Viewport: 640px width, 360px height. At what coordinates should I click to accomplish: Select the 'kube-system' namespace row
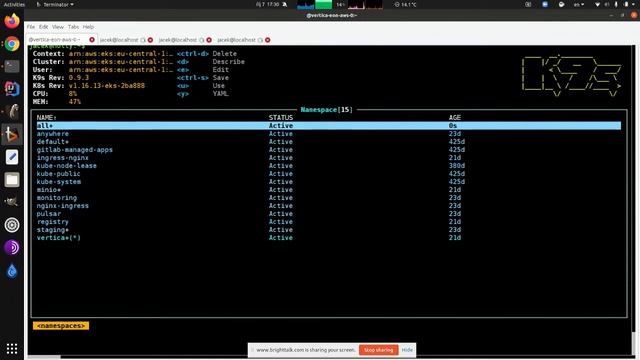(329, 182)
